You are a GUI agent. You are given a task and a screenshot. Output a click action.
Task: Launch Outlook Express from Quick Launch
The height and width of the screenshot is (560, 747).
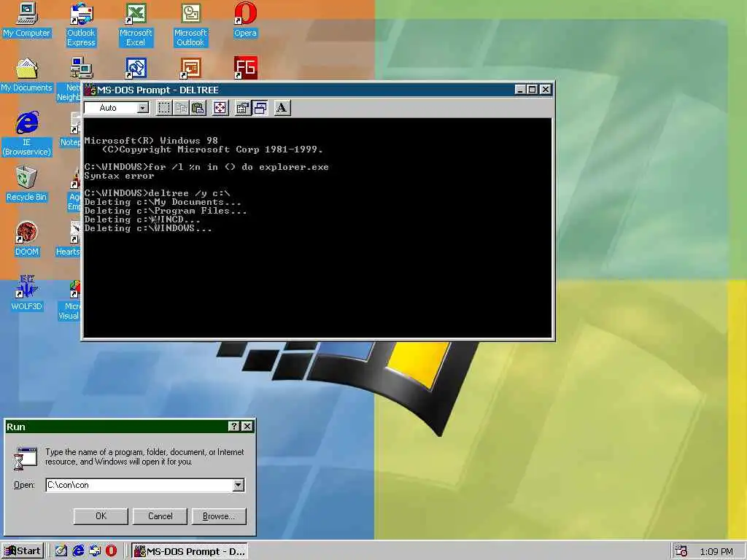click(95, 551)
